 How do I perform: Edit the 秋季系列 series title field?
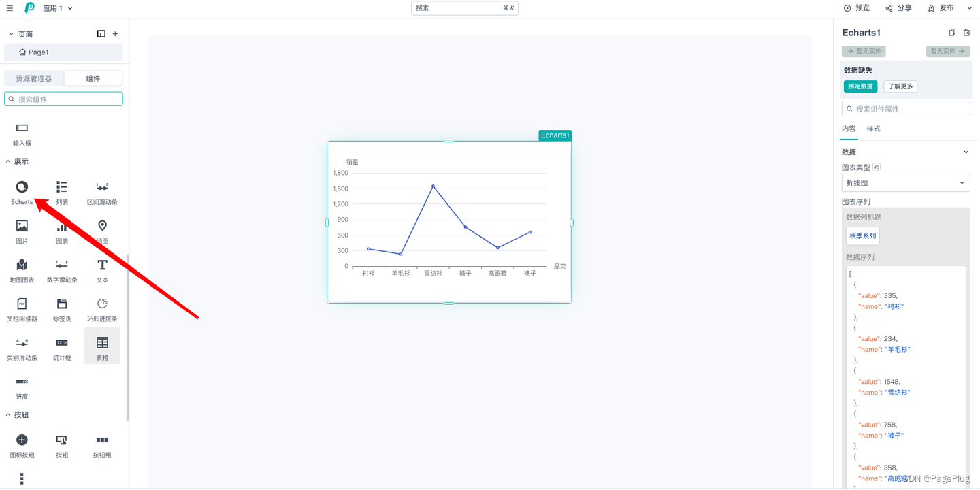[862, 236]
